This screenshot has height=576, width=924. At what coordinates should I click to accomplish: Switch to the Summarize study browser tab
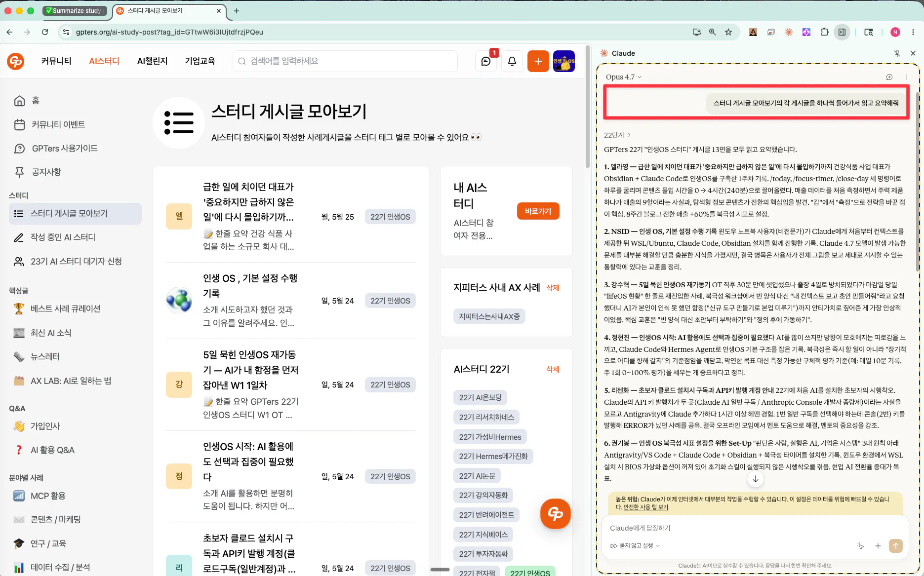(x=75, y=10)
